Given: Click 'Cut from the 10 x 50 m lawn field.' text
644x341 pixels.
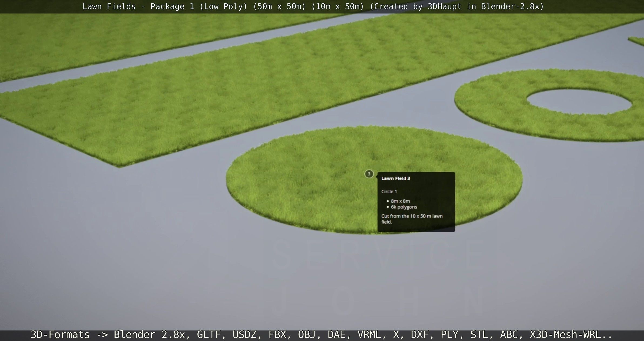Looking at the screenshot, I should [x=412, y=219].
